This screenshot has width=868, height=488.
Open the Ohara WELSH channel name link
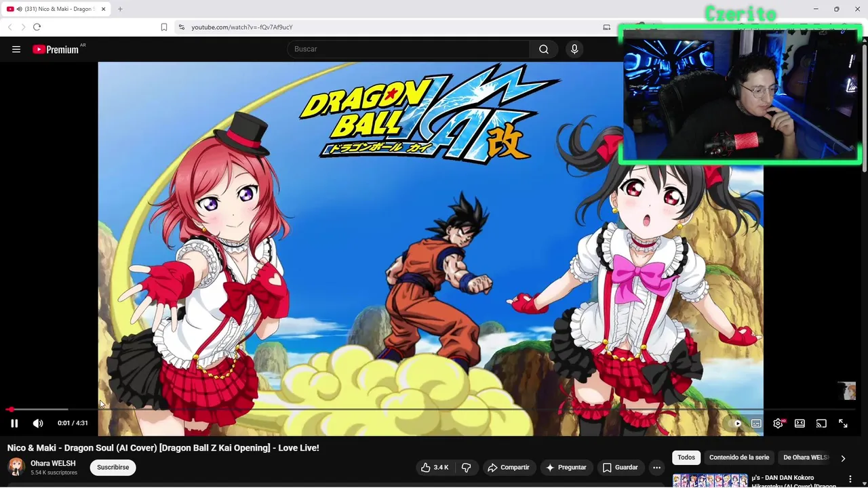pyautogui.click(x=53, y=464)
